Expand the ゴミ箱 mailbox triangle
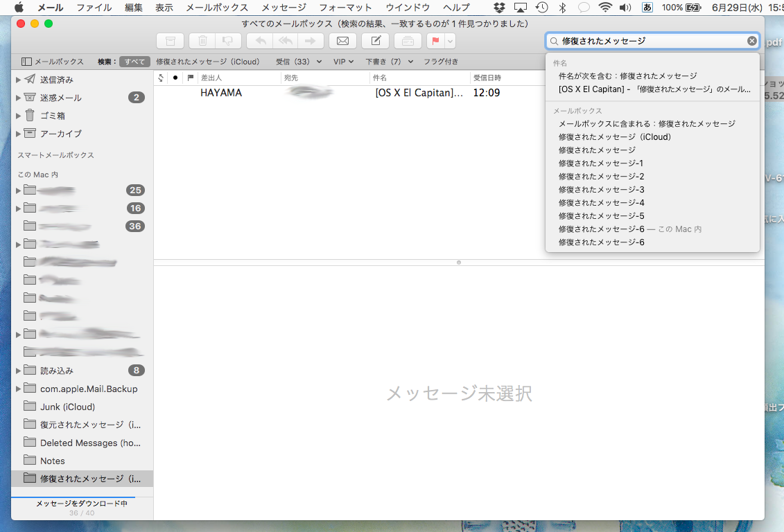784x532 pixels. tap(18, 116)
